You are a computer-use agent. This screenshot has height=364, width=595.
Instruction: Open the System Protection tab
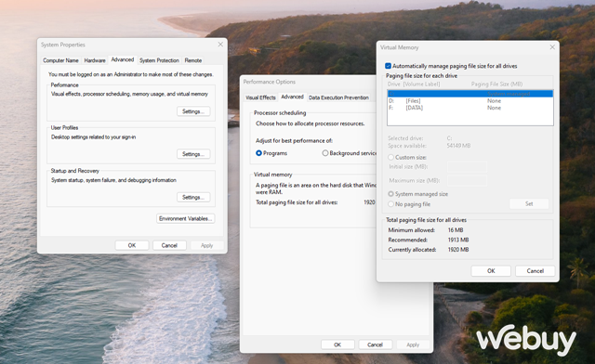pyautogui.click(x=159, y=60)
